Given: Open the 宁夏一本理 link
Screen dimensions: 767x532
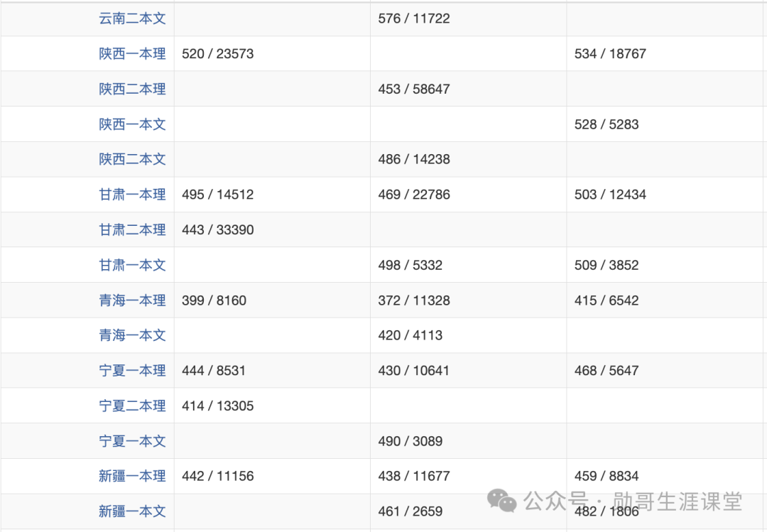Looking at the screenshot, I should click(132, 371).
